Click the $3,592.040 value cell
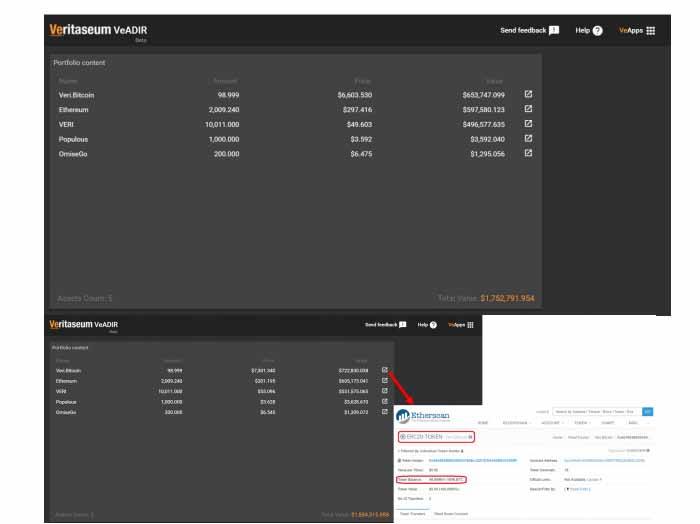 (x=488, y=139)
